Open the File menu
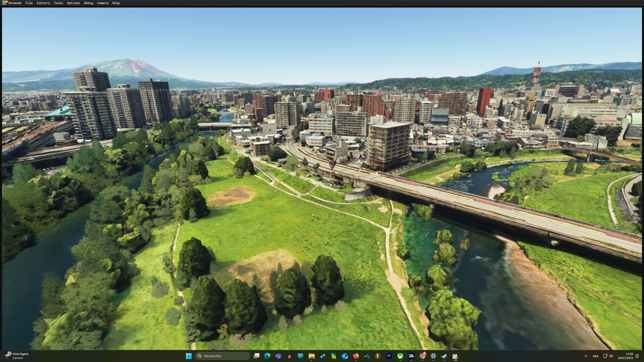 29,3
